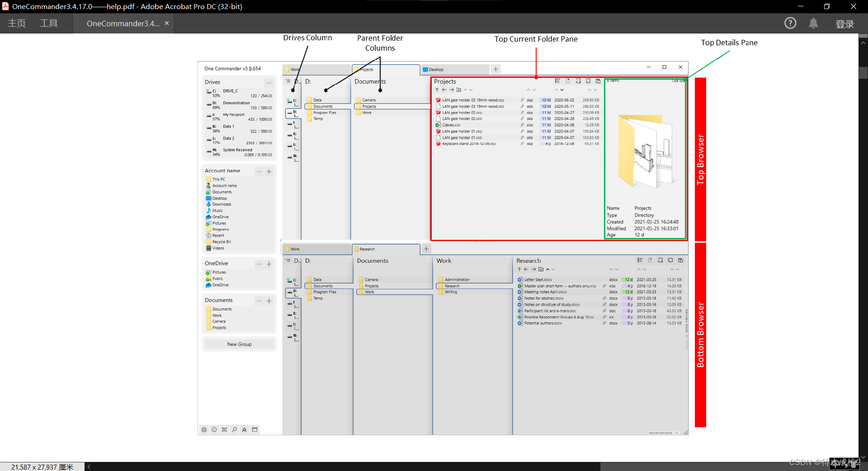
Task: Click the vertical scrollbar thumb in Acrobat
Action: click(863, 72)
